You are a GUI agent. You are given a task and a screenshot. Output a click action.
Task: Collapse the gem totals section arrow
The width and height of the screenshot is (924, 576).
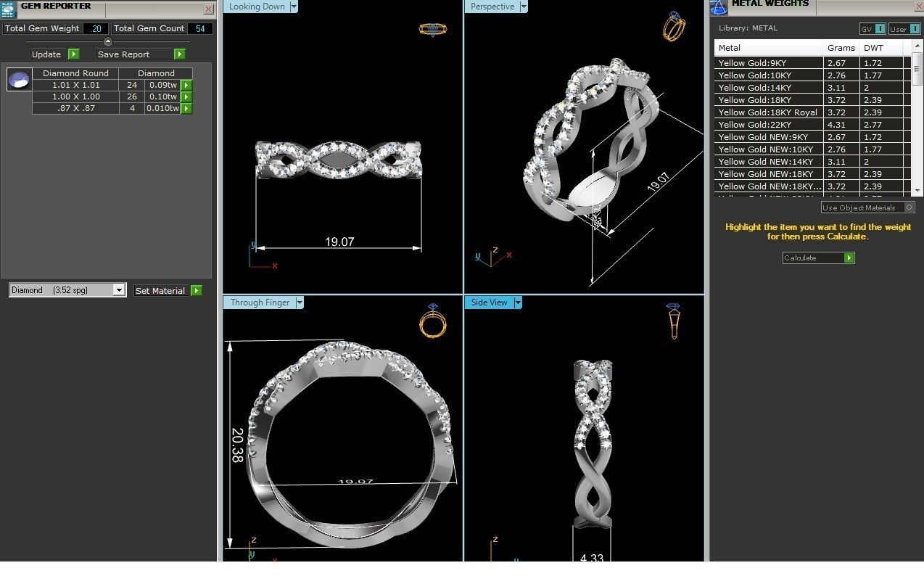107,41
